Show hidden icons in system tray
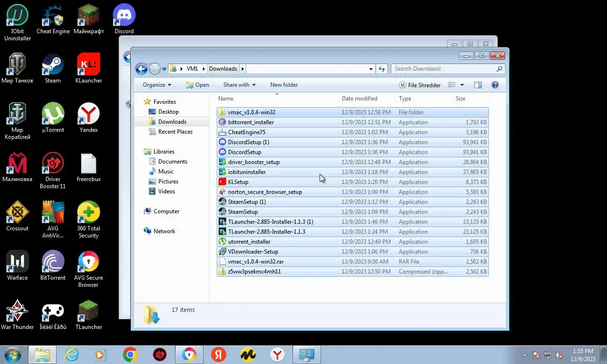Screen dimensions: 607x364 tap(524, 355)
